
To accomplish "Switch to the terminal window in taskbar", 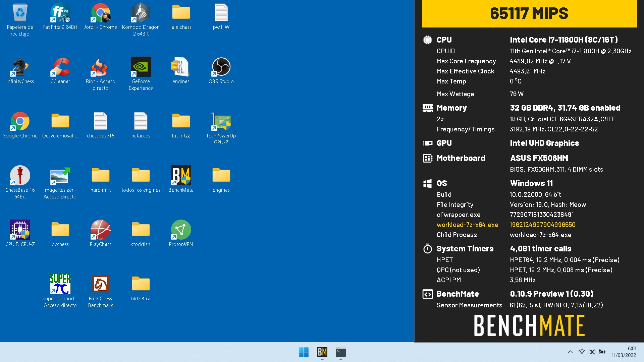I will pos(340,352).
